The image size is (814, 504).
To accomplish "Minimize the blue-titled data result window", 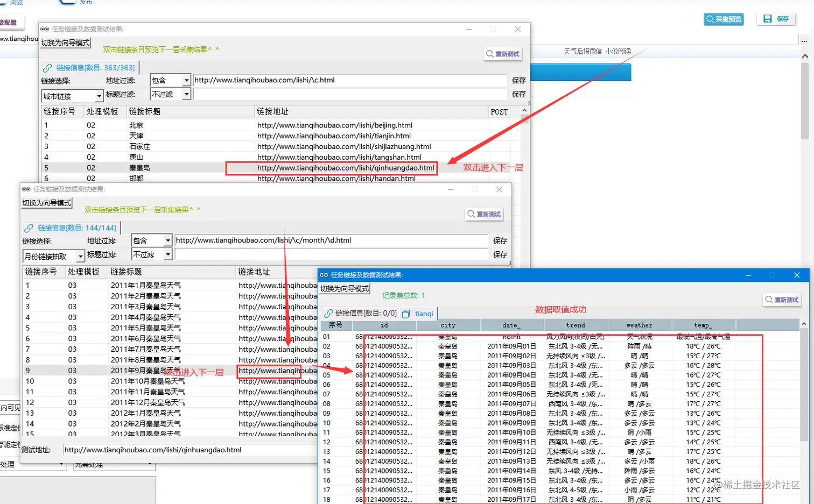I will 748,275.
